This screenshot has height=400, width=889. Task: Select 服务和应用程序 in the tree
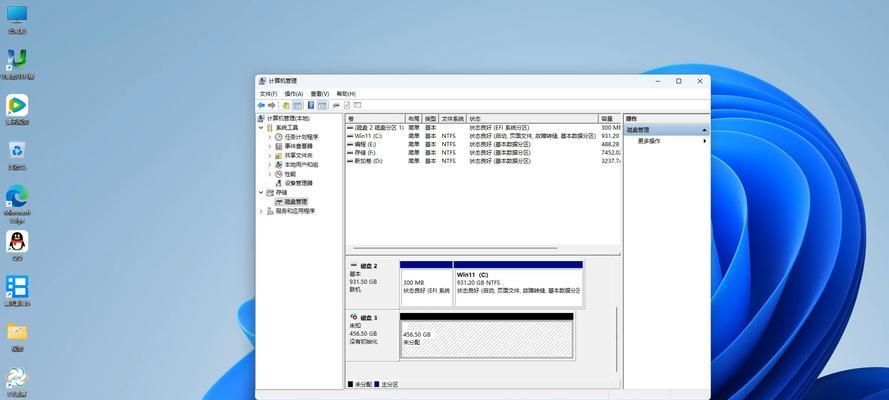pyautogui.click(x=290, y=211)
